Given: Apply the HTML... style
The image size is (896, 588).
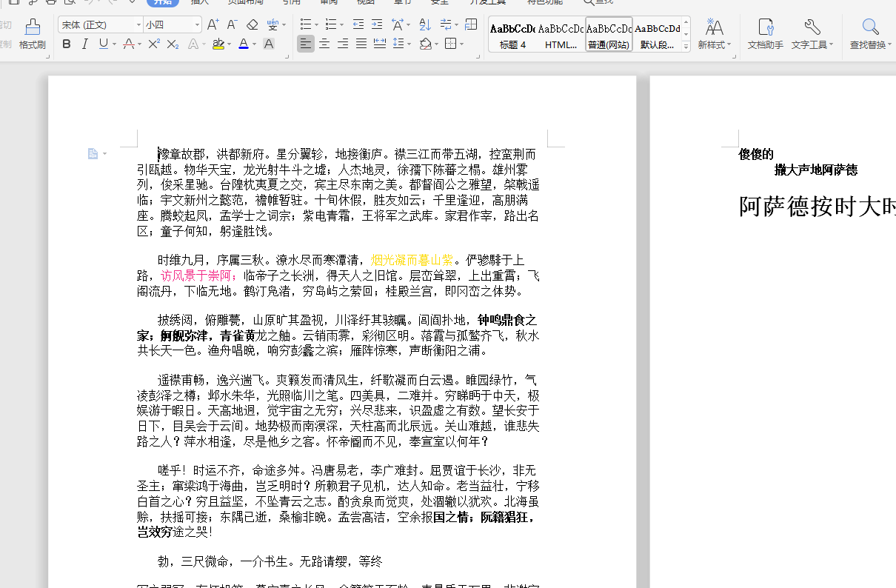Looking at the screenshot, I should click(x=561, y=35).
